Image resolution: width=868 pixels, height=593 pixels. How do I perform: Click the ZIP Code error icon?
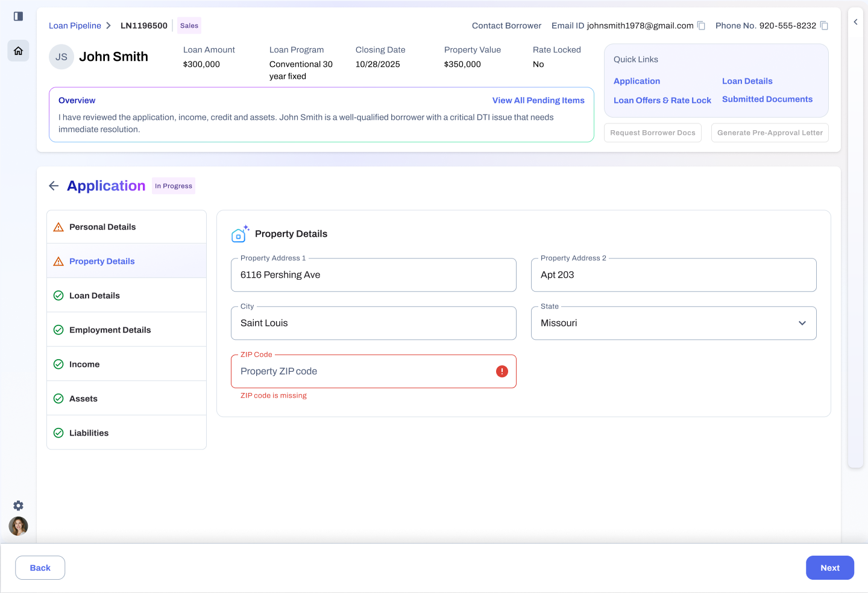(x=502, y=371)
